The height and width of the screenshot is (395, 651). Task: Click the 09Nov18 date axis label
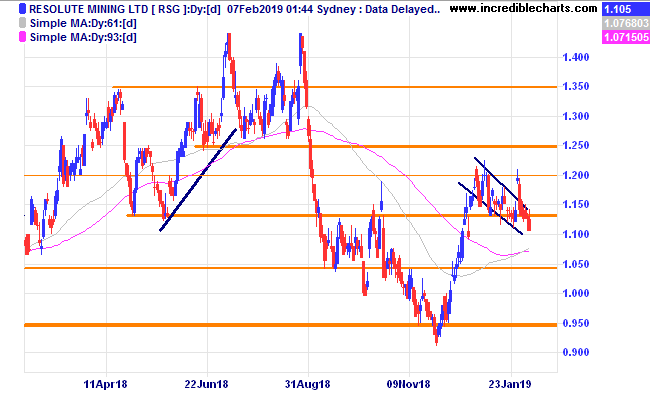pos(409,384)
